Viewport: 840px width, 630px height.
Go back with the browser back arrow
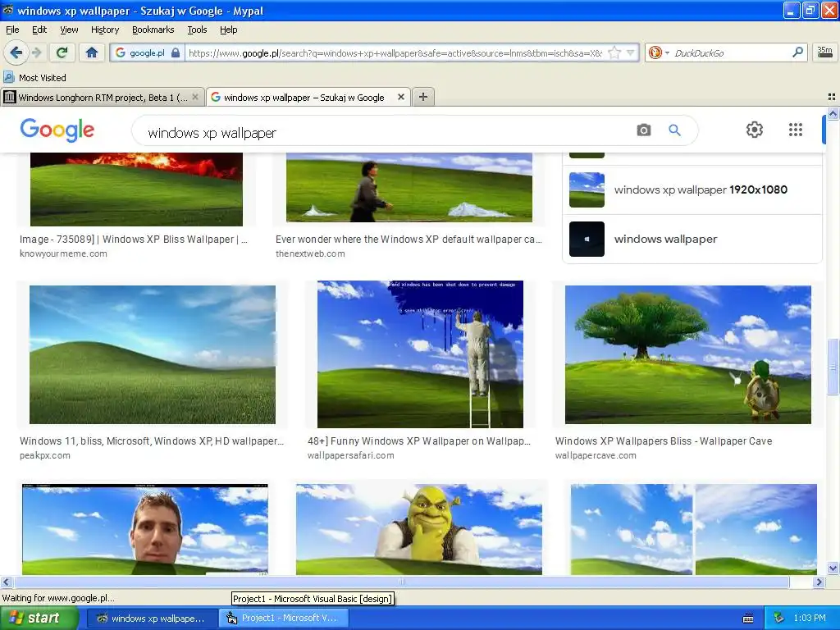click(16, 52)
